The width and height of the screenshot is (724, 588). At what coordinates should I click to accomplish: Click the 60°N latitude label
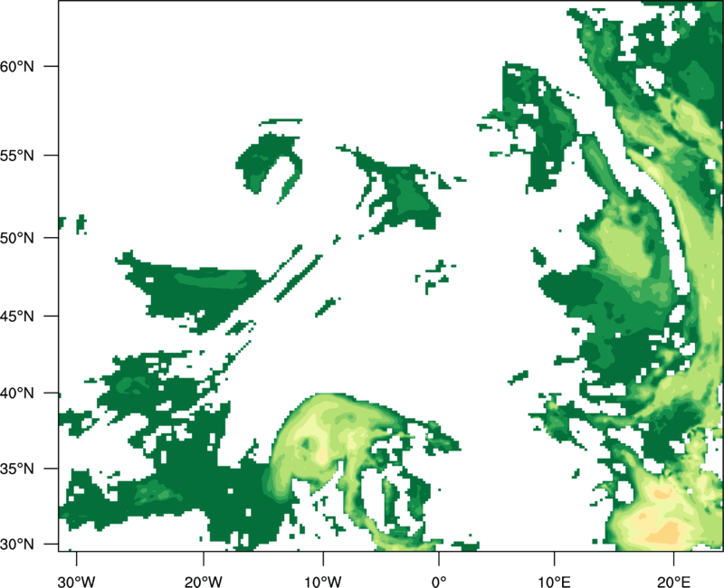pos(16,66)
